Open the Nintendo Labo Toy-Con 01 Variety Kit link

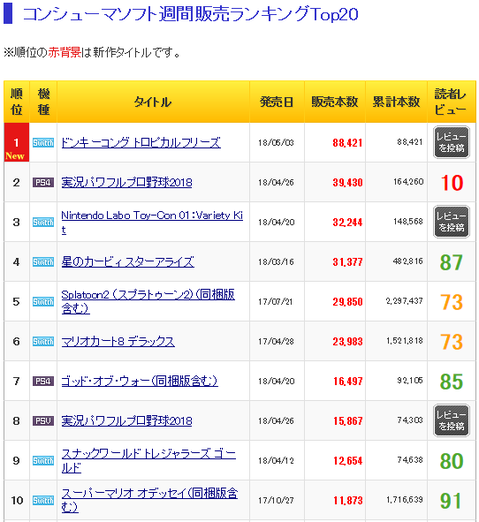tap(152, 222)
